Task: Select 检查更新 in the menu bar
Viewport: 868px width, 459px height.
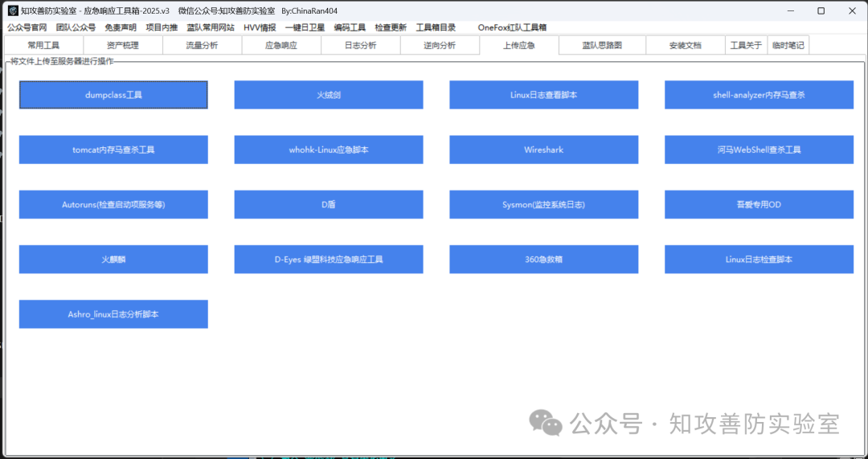Action: [x=391, y=27]
